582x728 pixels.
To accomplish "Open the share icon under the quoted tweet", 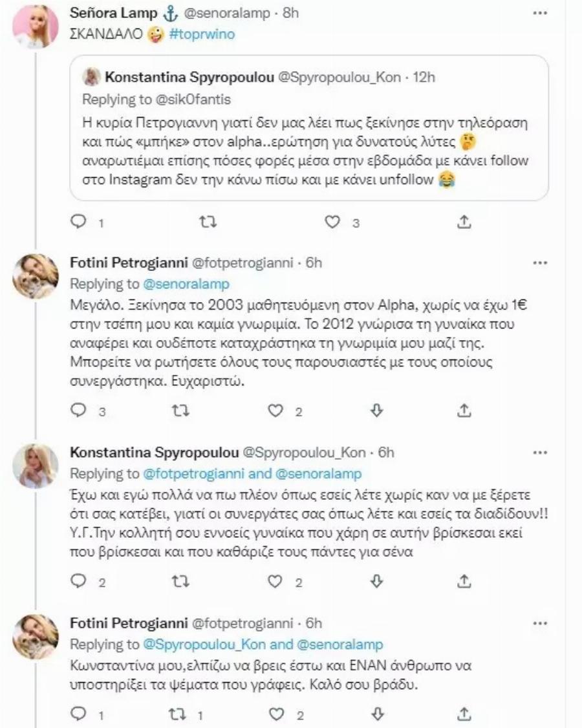I will coord(462,223).
